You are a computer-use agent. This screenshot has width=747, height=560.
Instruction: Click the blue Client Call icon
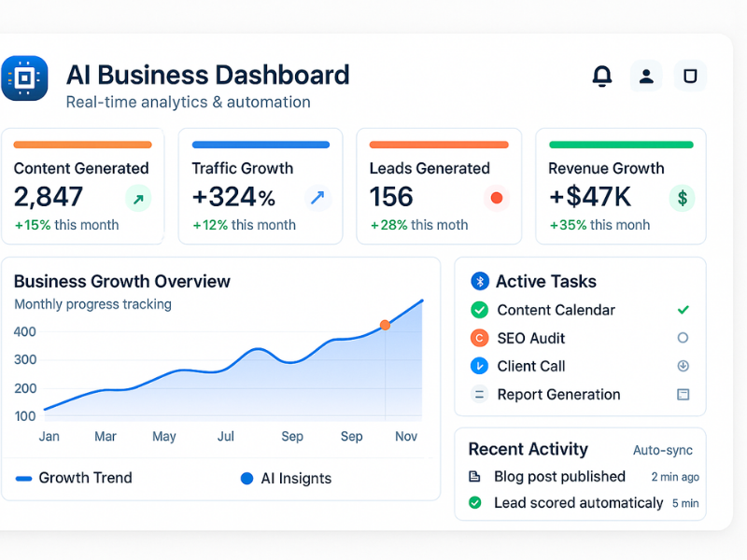[x=479, y=366]
